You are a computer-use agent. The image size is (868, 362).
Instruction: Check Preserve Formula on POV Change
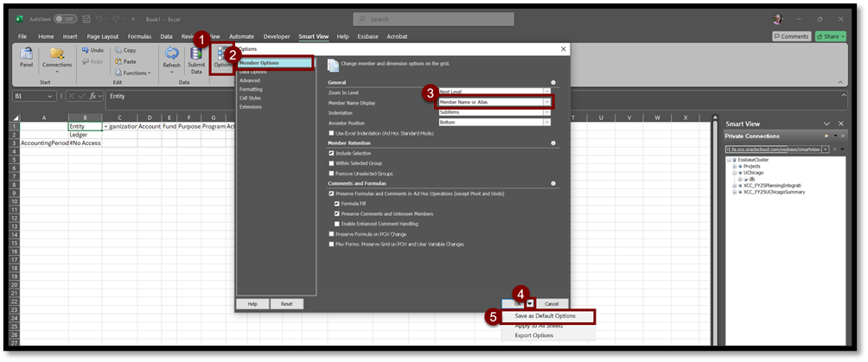tap(331, 234)
